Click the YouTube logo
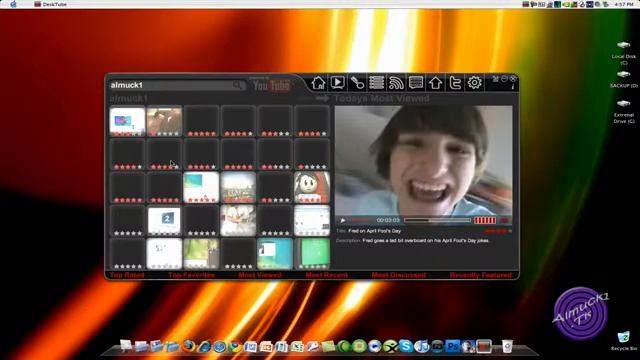 pos(271,85)
